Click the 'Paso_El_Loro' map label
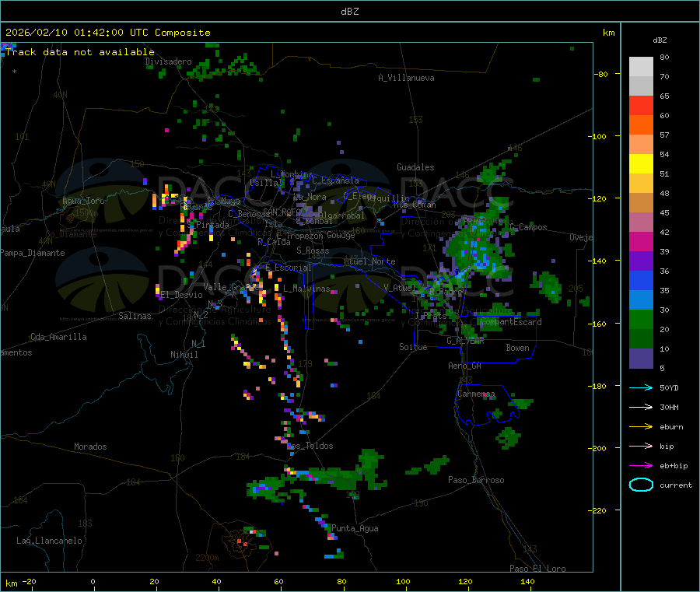Viewport: 700px width, 592px height. (537, 569)
